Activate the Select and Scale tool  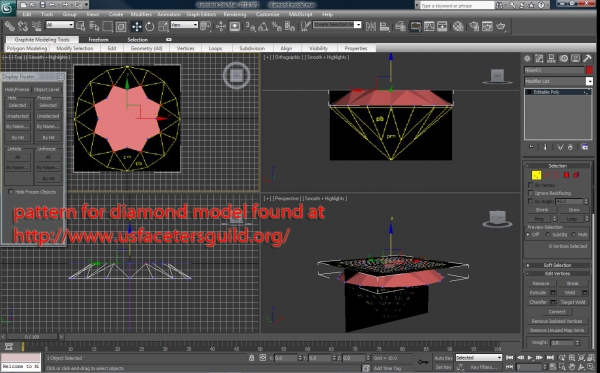163,26
